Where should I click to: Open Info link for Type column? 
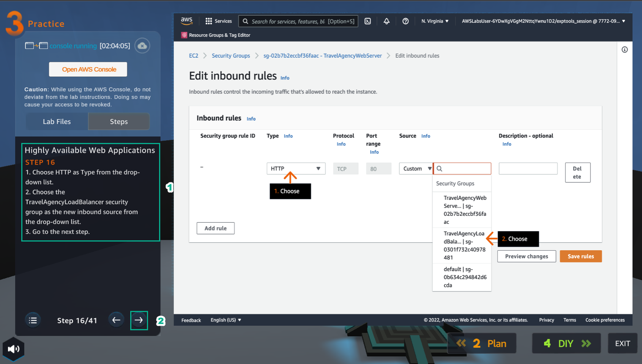[288, 136]
